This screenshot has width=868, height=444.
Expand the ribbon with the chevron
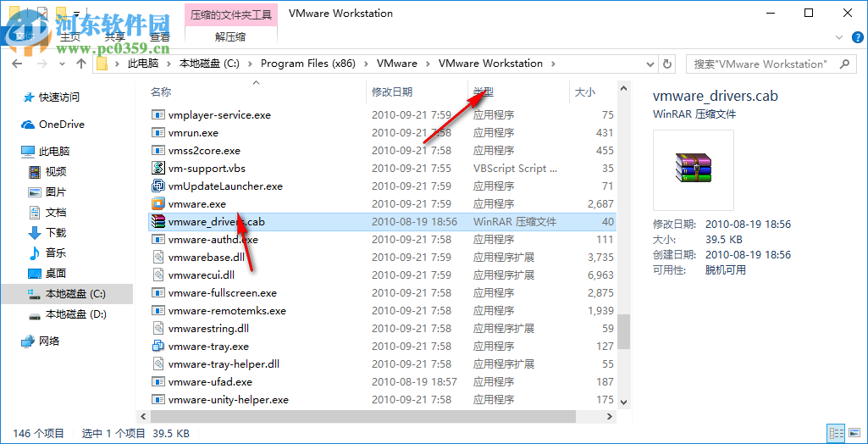click(838, 37)
